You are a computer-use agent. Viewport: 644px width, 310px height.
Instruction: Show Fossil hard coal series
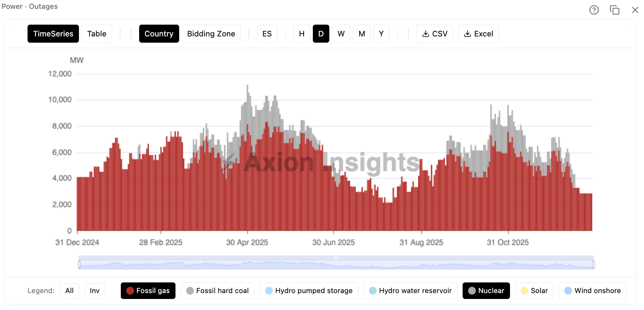[x=217, y=291]
